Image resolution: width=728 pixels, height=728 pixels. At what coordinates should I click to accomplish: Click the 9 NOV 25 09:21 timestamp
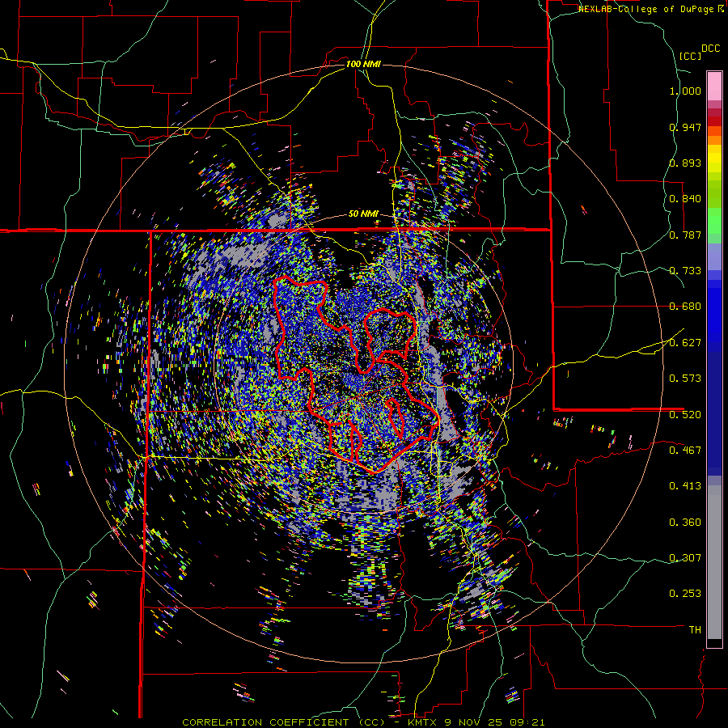[x=493, y=722]
